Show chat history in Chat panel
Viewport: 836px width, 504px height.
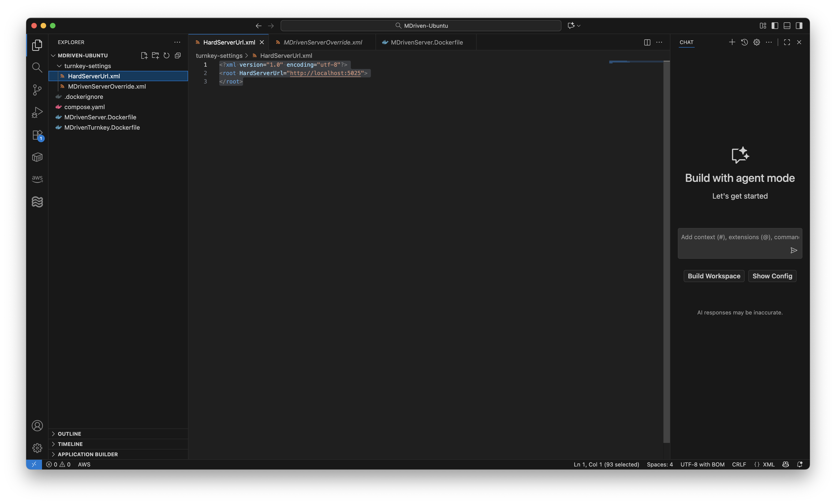coord(744,42)
